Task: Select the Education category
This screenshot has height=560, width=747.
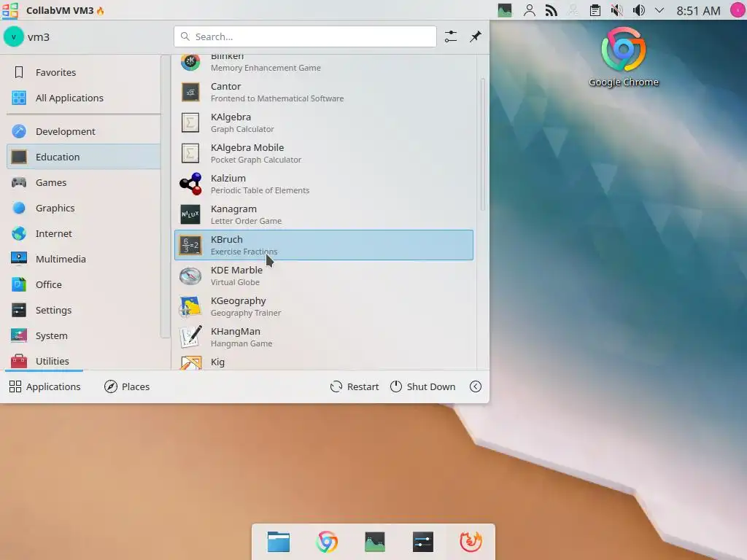Action: [x=84, y=157]
